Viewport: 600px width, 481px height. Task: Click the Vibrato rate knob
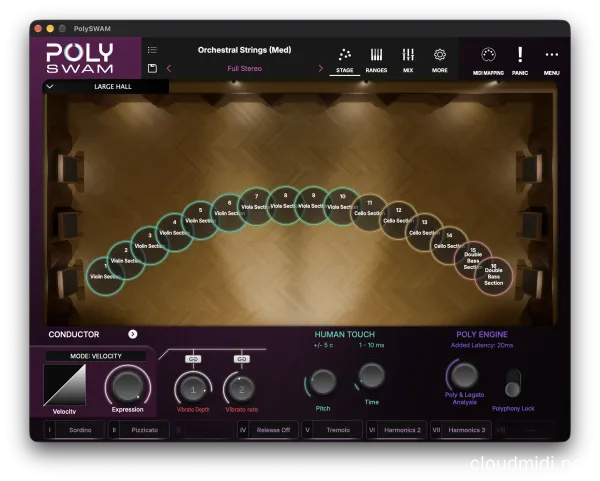click(241, 389)
